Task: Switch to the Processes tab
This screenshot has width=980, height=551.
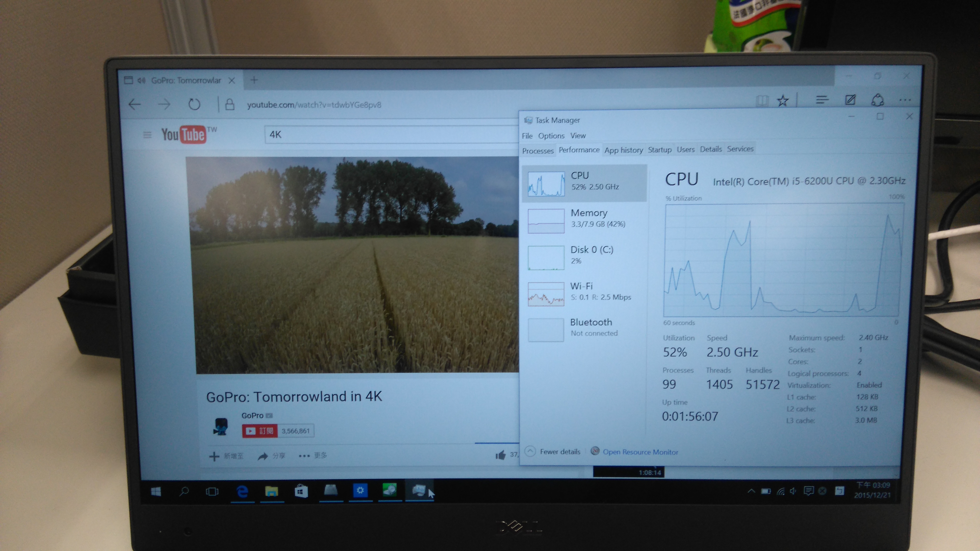Action: coord(537,151)
